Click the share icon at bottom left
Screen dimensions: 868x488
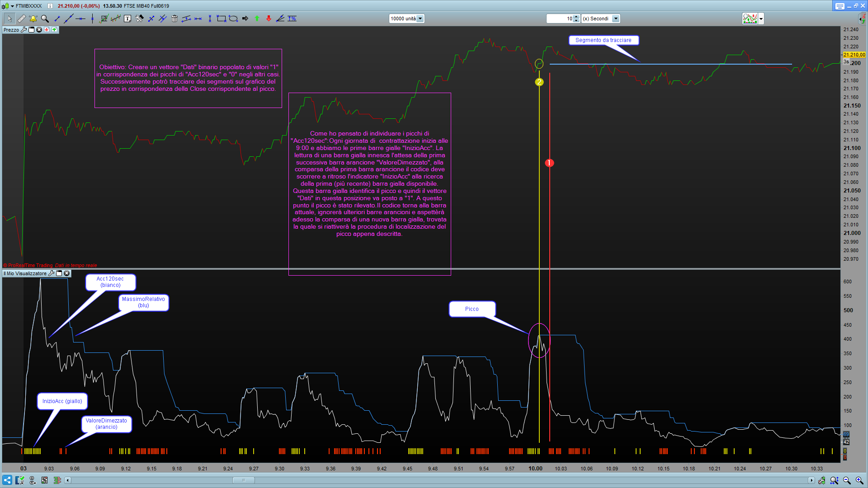click(7, 480)
